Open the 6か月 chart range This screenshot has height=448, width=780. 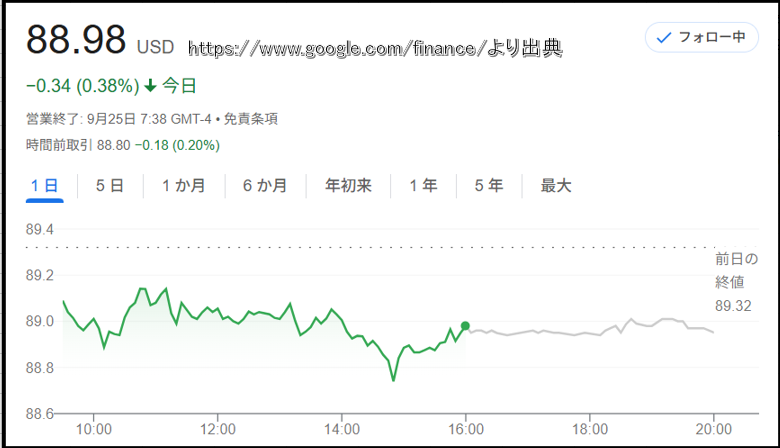point(264,185)
